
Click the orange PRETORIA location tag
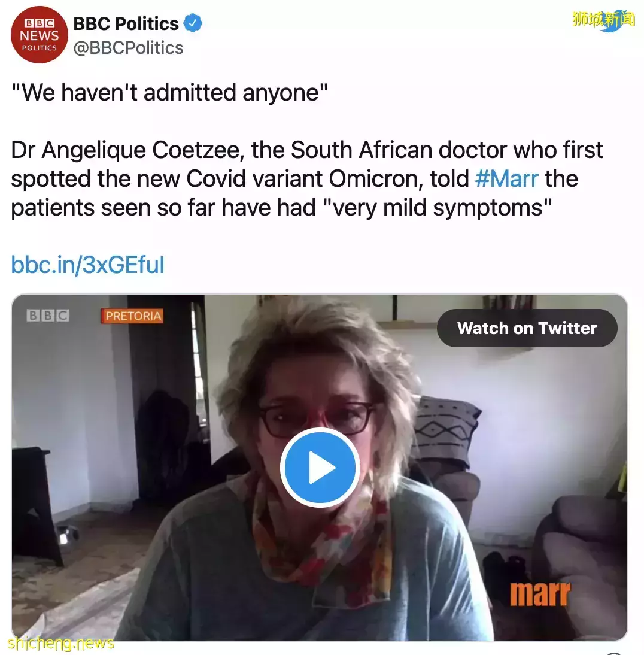pos(133,316)
